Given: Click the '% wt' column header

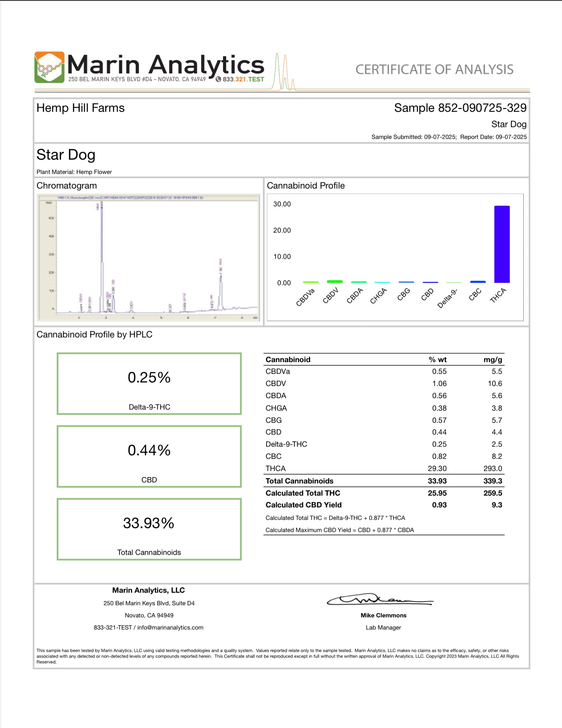Looking at the screenshot, I should [437, 360].
